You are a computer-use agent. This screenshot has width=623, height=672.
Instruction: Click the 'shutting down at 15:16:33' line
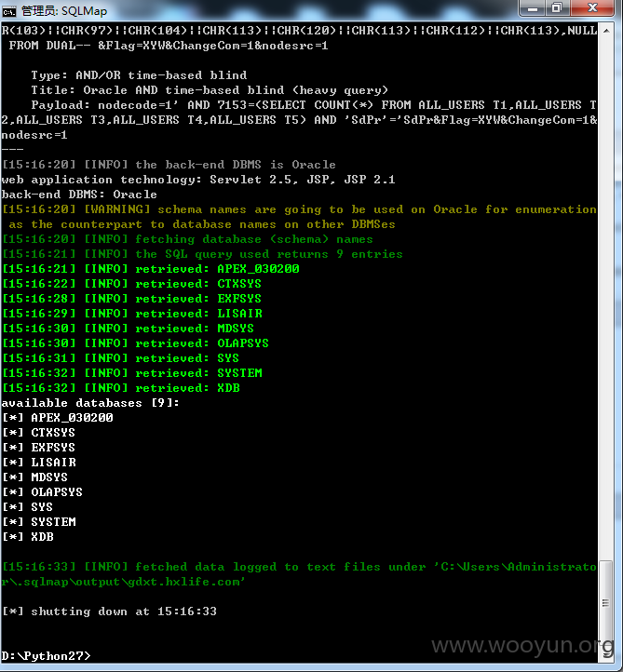click(109, 612)
